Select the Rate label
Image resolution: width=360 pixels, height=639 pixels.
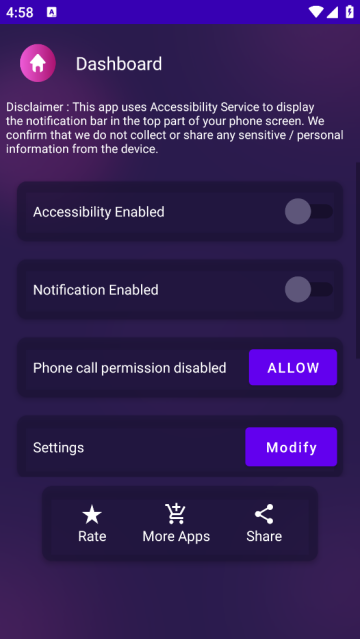point(92,536)
